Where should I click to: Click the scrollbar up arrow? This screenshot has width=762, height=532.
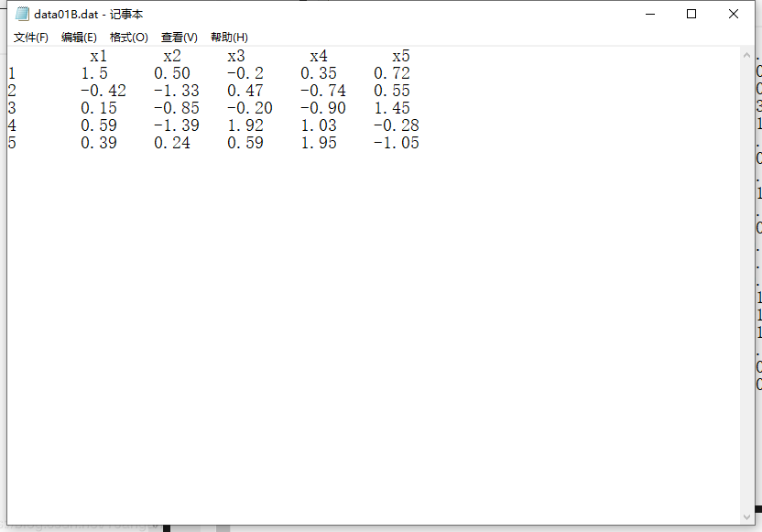pos(747,56)
